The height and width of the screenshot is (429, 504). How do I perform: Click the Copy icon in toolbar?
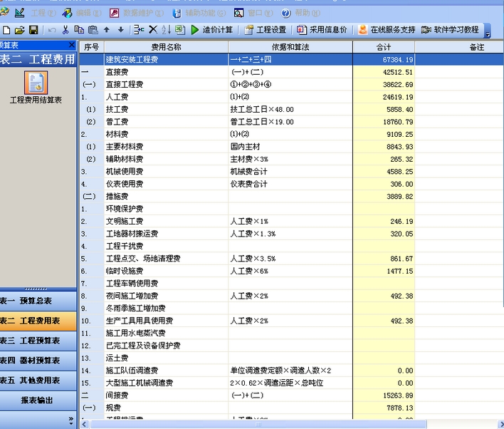(79, 30)
